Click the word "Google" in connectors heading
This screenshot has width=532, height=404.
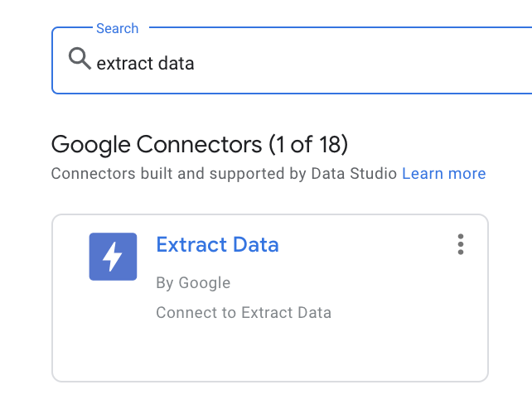point(89,144)
